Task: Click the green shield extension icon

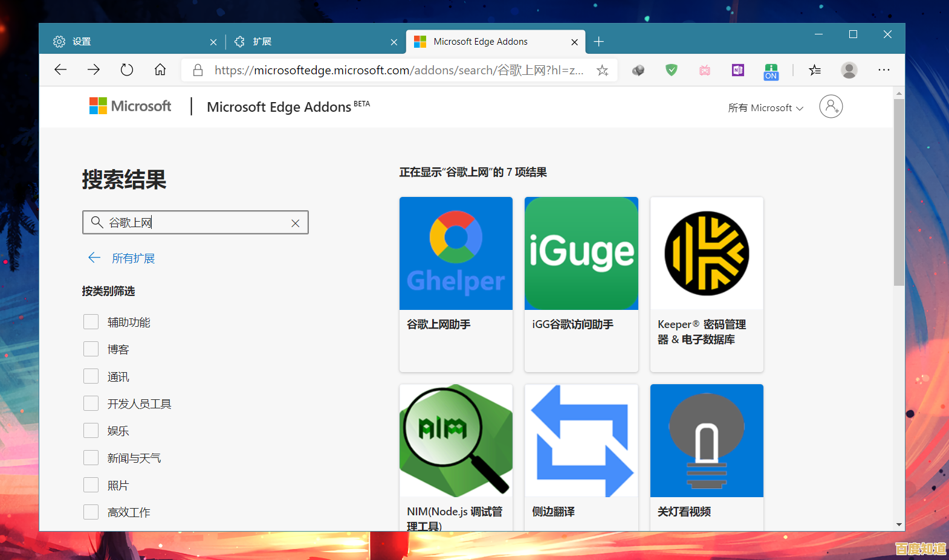Action: point(671,70)
